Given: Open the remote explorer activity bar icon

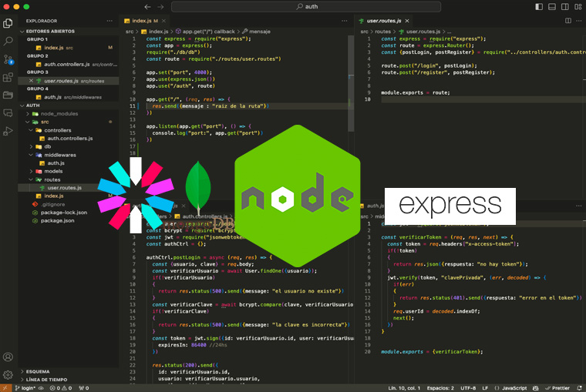Looking at the screenshot, I should (8, 112).
